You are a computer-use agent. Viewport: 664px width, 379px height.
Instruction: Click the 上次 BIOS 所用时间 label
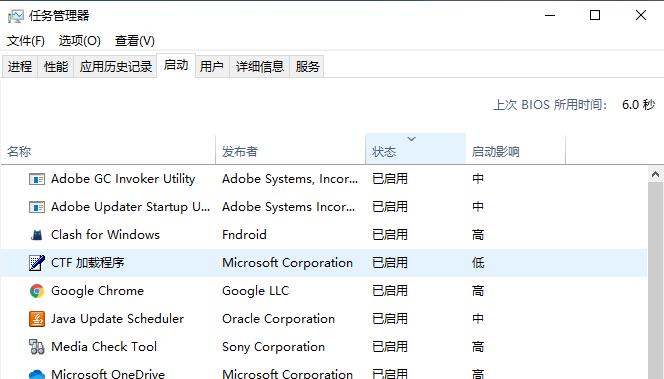coord(550,105)
